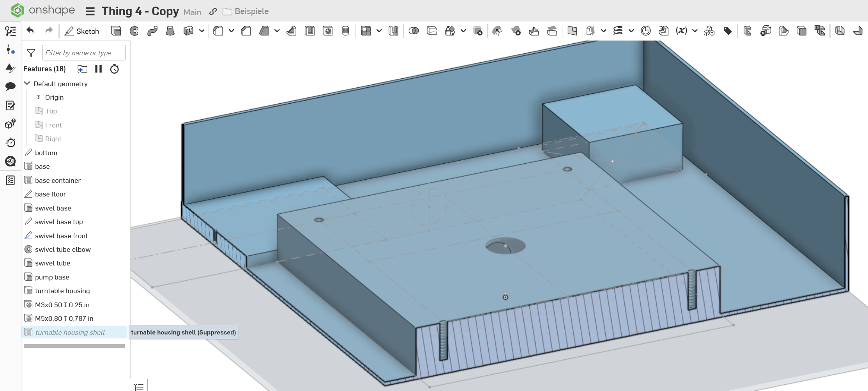
Task: Select the Helix tool
Action: 618,31
